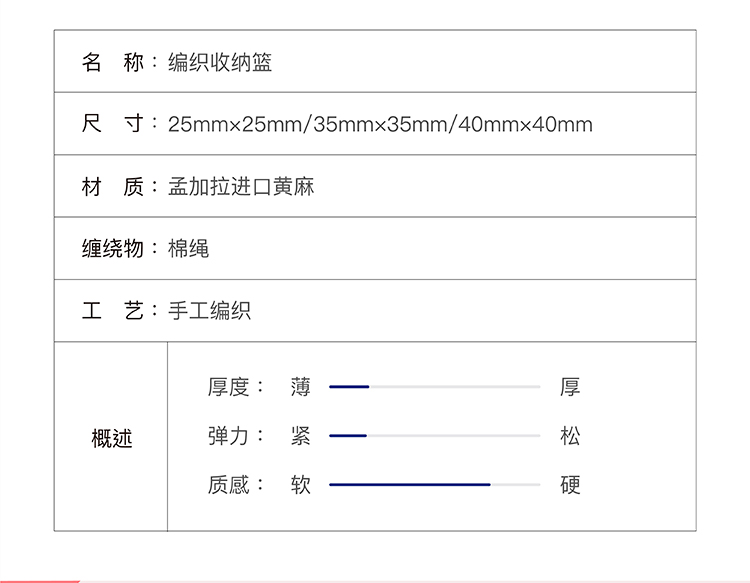Click the 硬 end label
The image size is (750, 583).
pos(570,485)
